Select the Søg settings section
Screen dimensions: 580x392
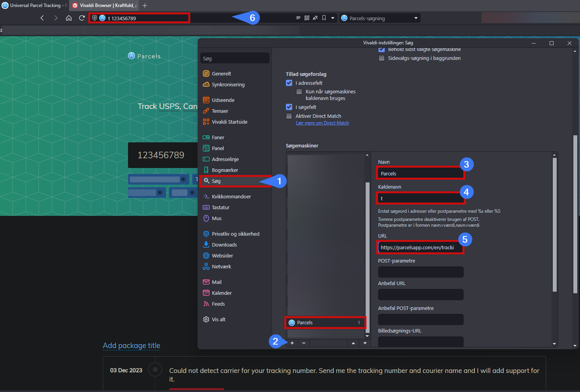coord(235,181)
